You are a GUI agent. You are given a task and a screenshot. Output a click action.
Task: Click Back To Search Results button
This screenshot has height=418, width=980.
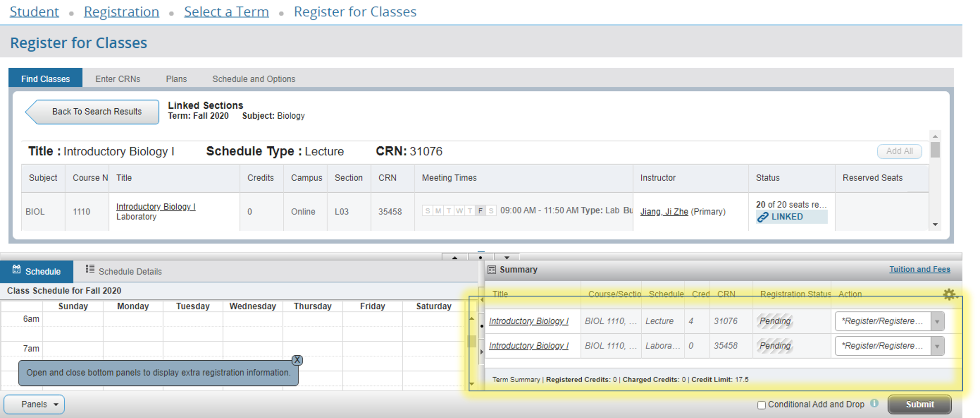[x=92, y=112]
